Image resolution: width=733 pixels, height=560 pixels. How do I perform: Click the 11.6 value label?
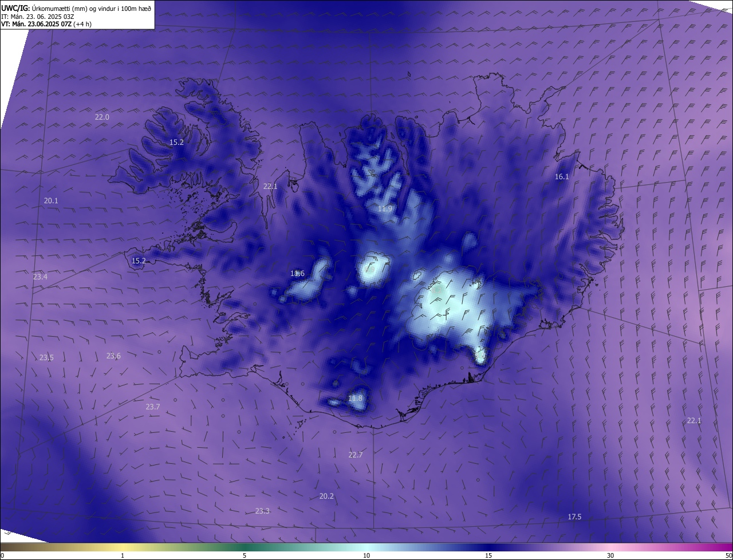point(297,273)
